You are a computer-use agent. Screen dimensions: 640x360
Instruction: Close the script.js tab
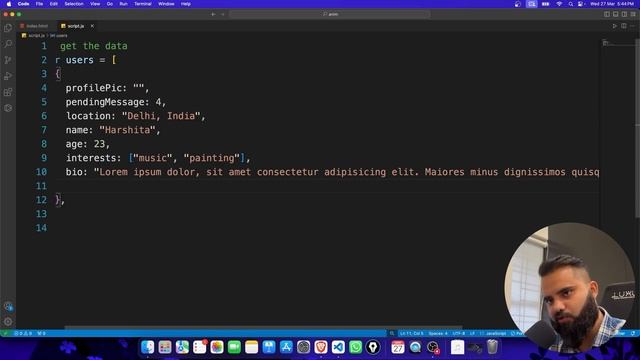coord(92,26)
